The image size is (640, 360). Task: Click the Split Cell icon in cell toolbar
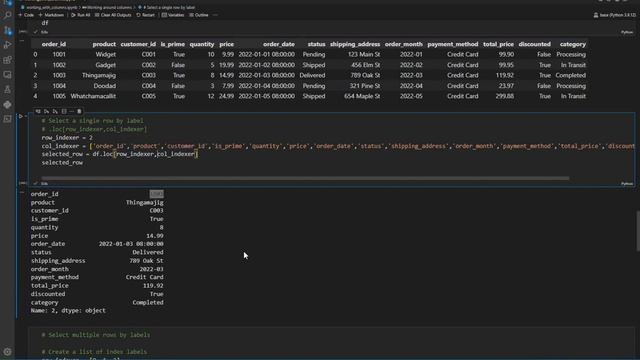pyautogui.click(x=64, y=111)
